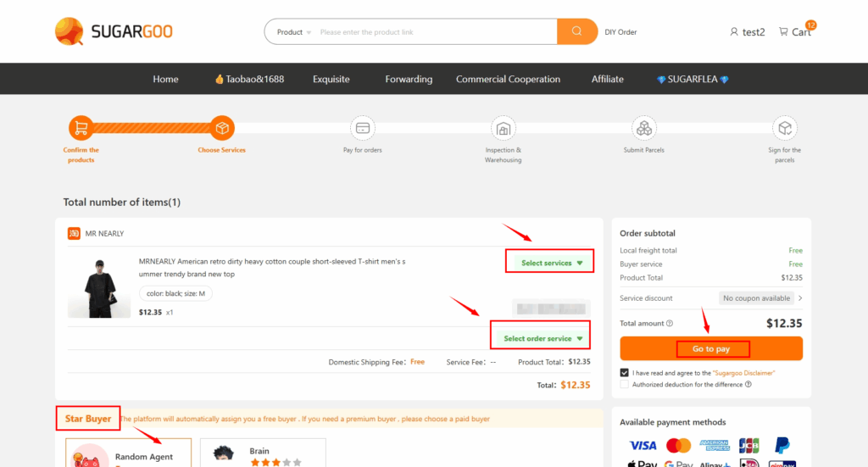Click the Sign for the parcels step icon
The height and width of the screenshot is (467, 868).
[x=784, y=128]
